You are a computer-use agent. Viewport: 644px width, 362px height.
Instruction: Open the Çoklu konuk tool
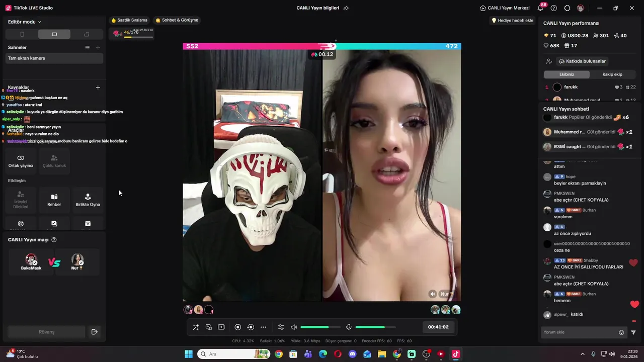click(54, 161)
